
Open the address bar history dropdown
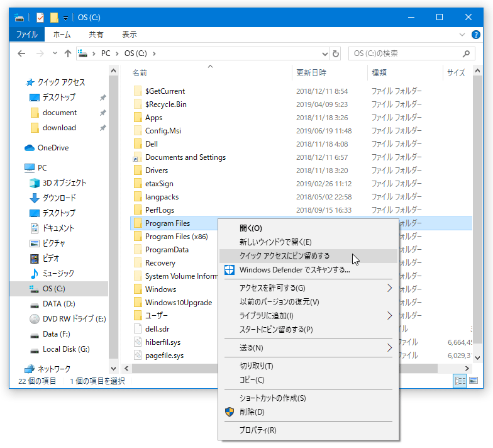tap(324, 54)
